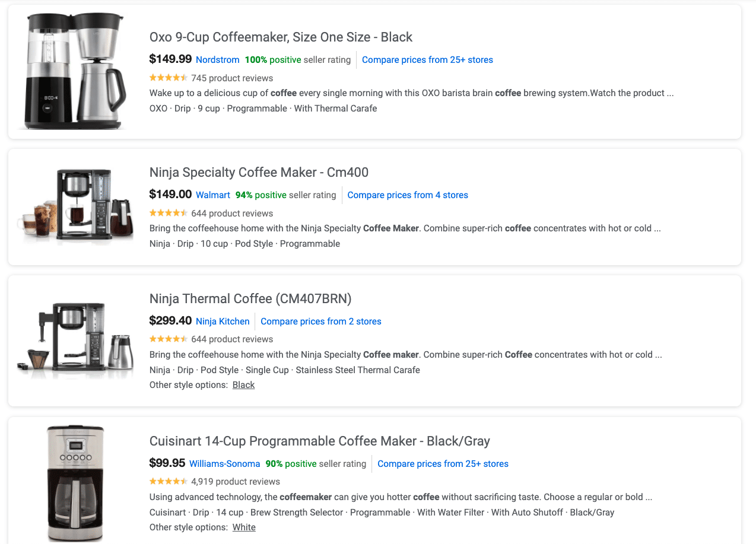Select the Black style option for Ninja Thermal

[x=243, y=384]
